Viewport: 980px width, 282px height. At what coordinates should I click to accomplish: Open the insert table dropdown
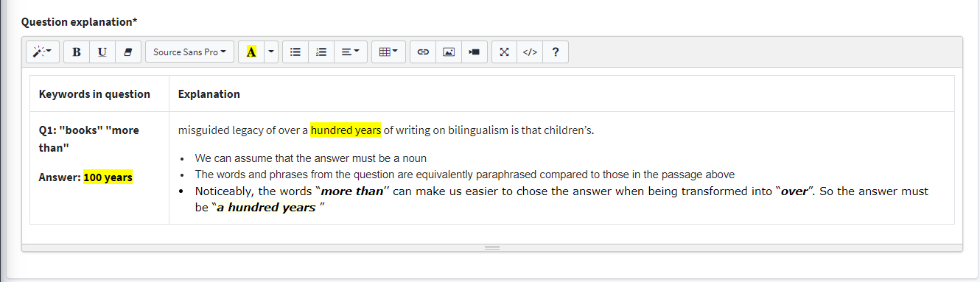coord(388,52)
